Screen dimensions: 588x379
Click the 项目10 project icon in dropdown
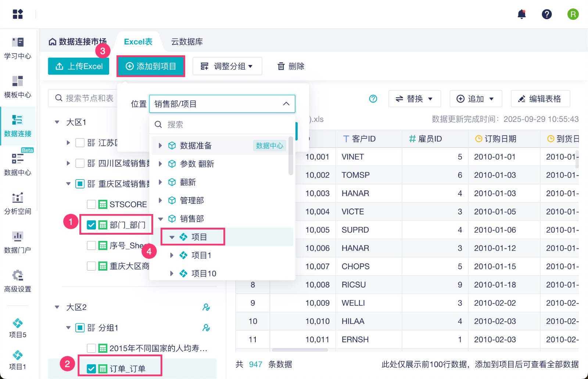[x=183, y=274]
